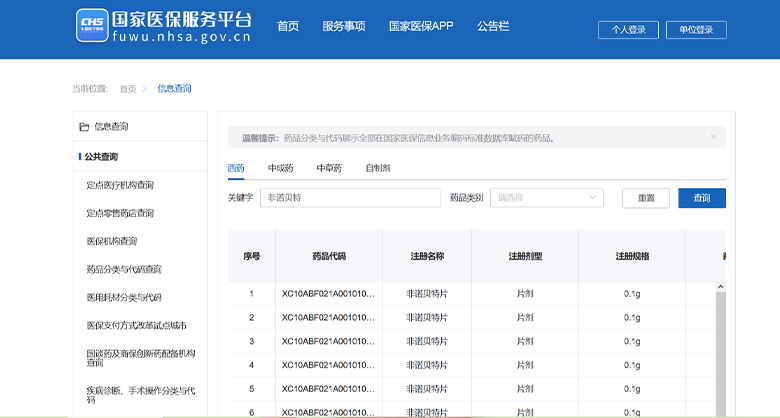The height and width of the screenshot is (418, 780).
Task: Open 定点医疗机构查询 in sidebar
Action: [120, 185]
